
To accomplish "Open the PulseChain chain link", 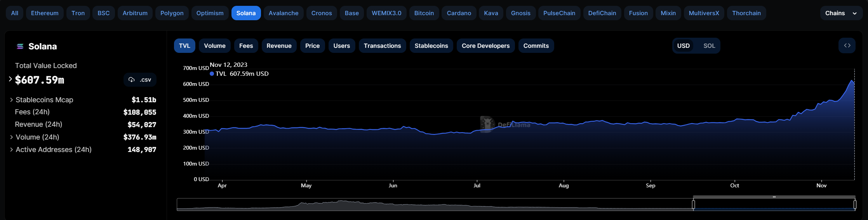I will click(x=559, y=13).
